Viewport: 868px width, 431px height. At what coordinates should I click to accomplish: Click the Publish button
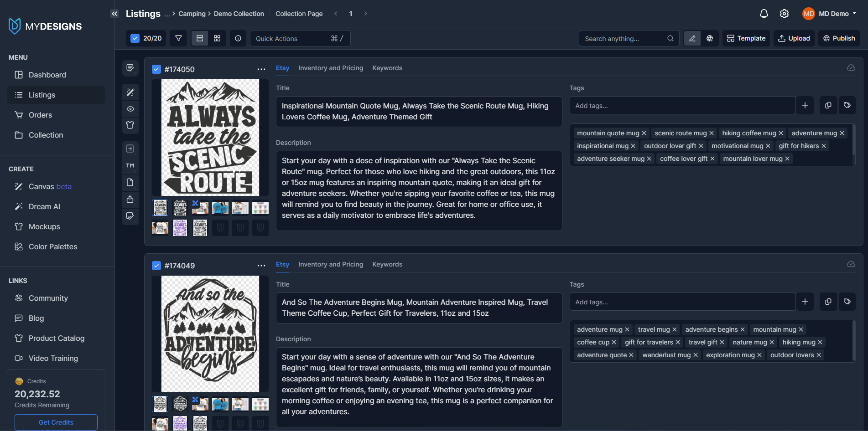click(x=839, y=38)
